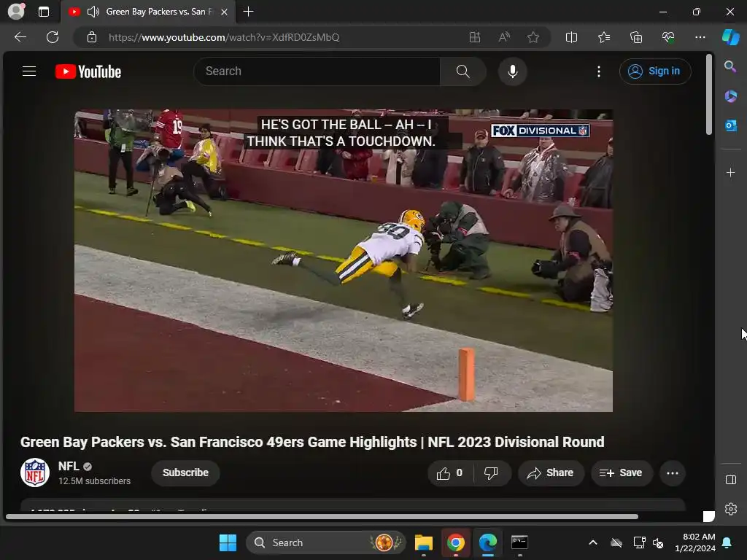Click the youtube.com address bar URL
The width and height of the screenshot is (747, 560).
(224, 37)
